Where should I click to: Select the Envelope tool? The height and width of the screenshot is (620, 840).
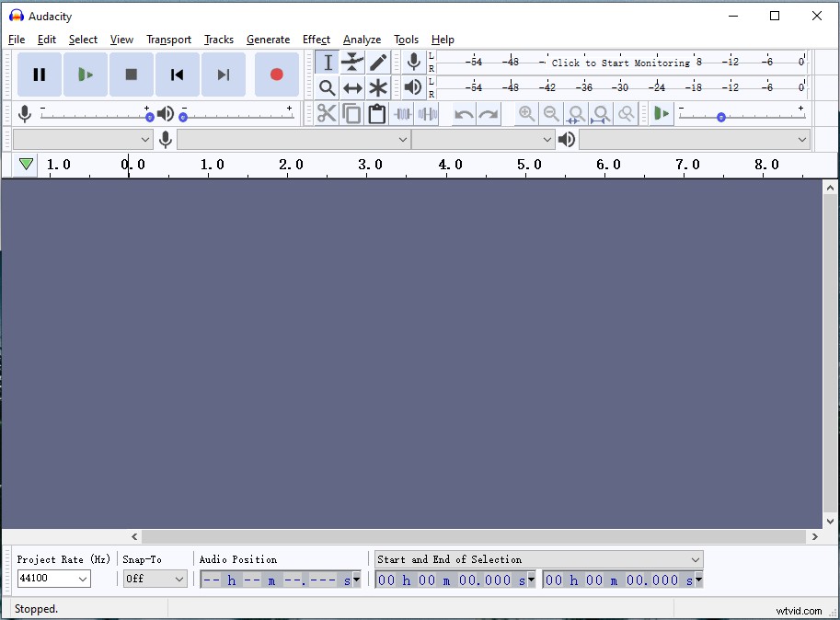pyautogui.click(x=352, y=62)
